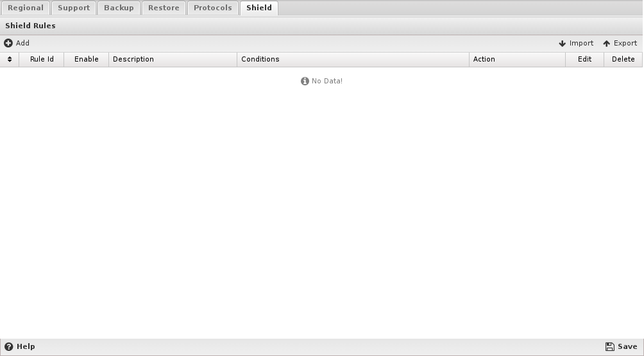Click the Help question mark icon
The width and height of the screenshot is (644, 356).
[x=9, y=346]
